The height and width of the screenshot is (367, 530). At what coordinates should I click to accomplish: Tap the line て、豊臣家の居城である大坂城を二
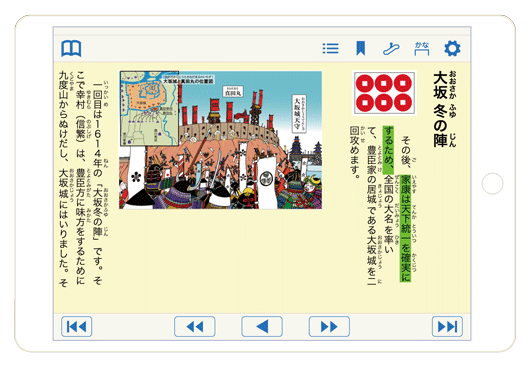(371, 206)
